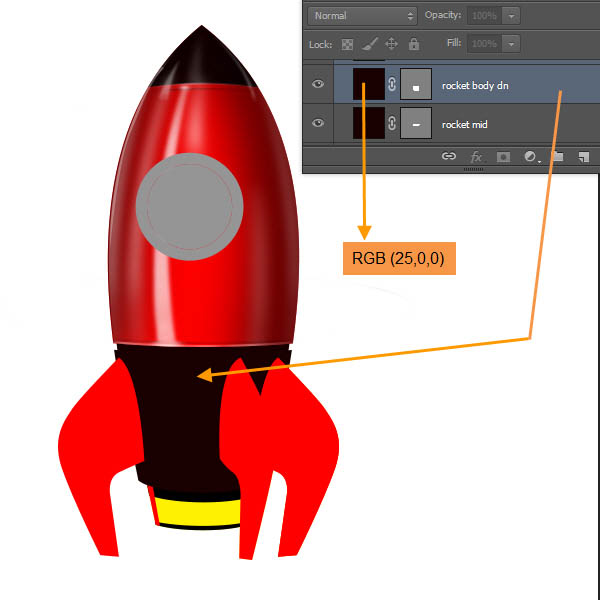Click the lock position move icon
The height and width of the screenshot is (600, 600).
coord(391,44)
